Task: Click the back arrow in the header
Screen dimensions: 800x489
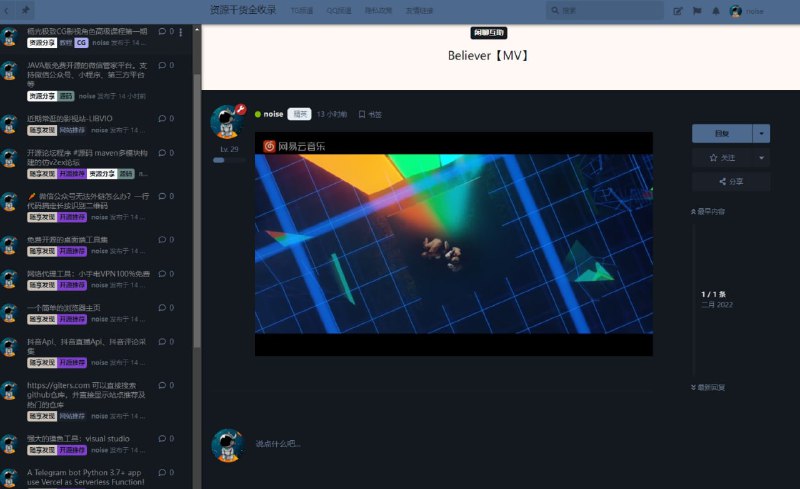Action: (x=7, y=10)
